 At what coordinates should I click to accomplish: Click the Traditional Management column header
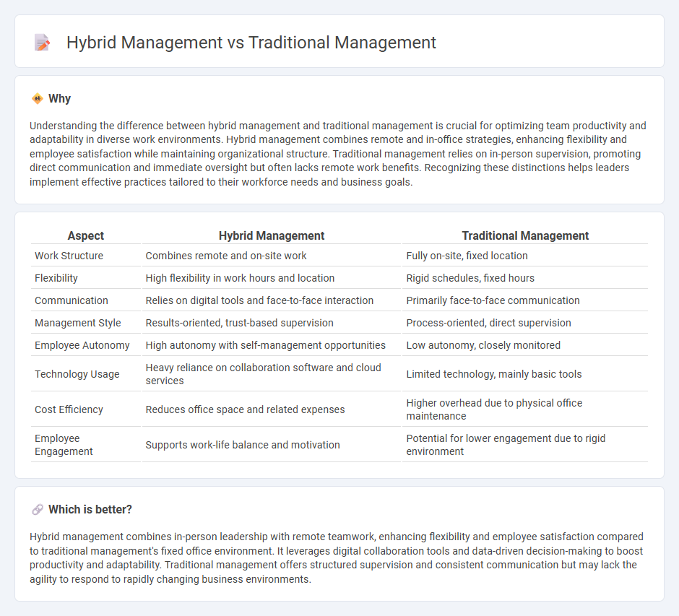[525, 235]
